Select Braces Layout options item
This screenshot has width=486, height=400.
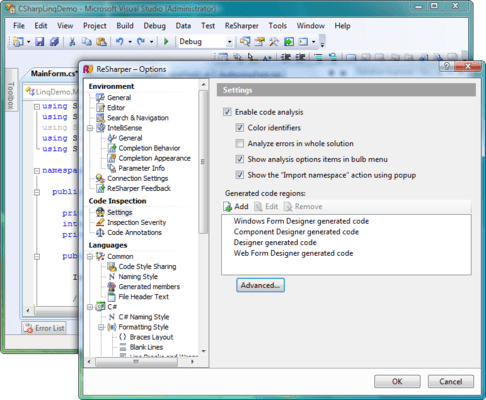pos(151,337)
